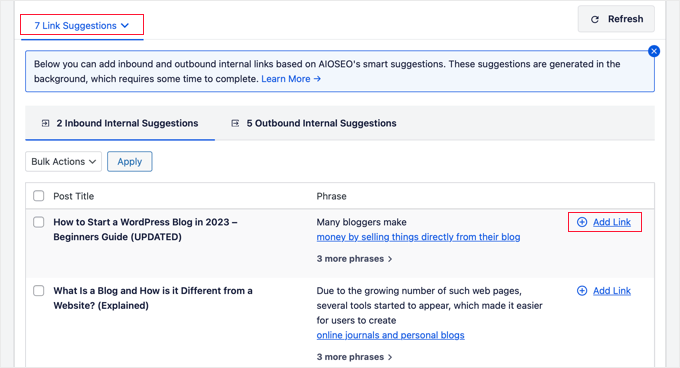The width and height of the screenshot is (680, 368).
Task: Click arrow icon after Learn More
Action: click(317, 79)
